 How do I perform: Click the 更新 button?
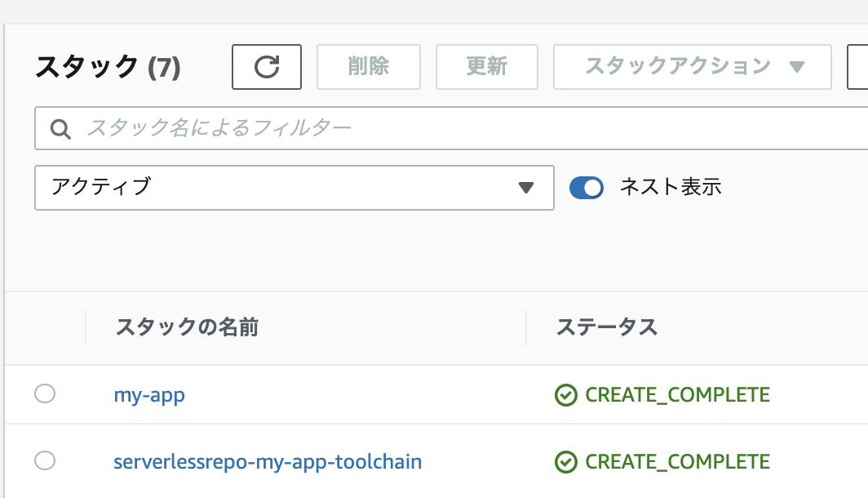[x=486, y=67]
